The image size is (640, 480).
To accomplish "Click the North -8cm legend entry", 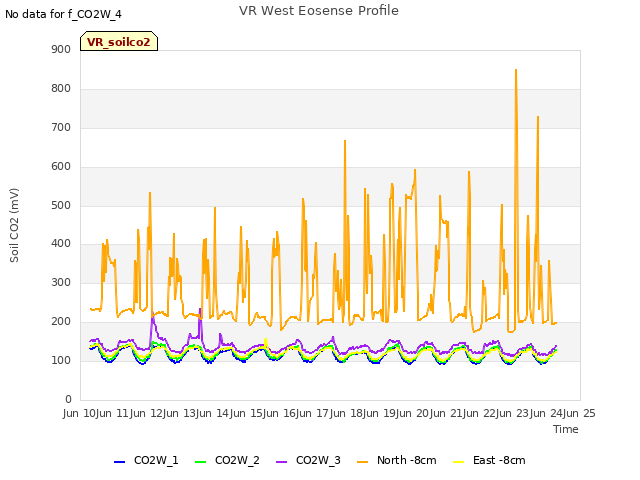I will click(397, 460).
